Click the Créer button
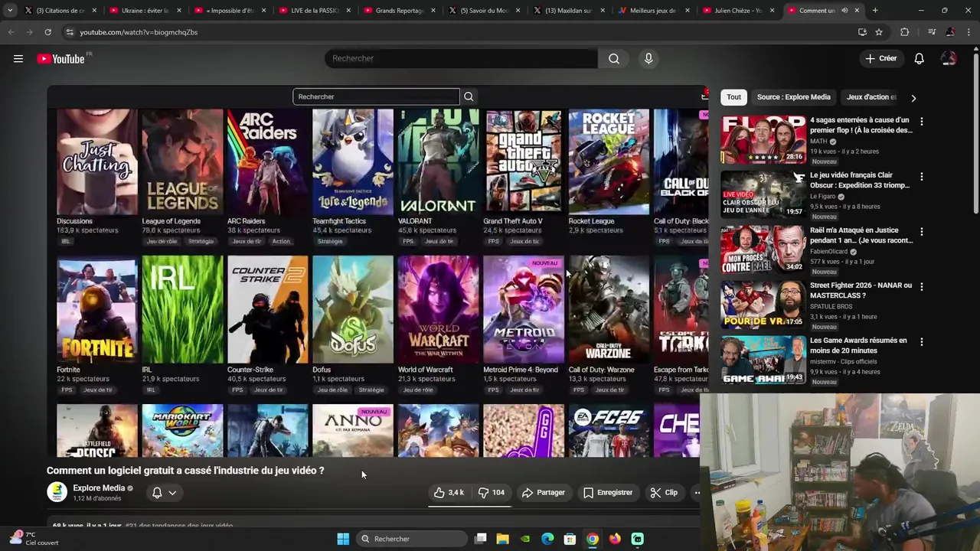The image size is (980, 551). pos(880,58)
